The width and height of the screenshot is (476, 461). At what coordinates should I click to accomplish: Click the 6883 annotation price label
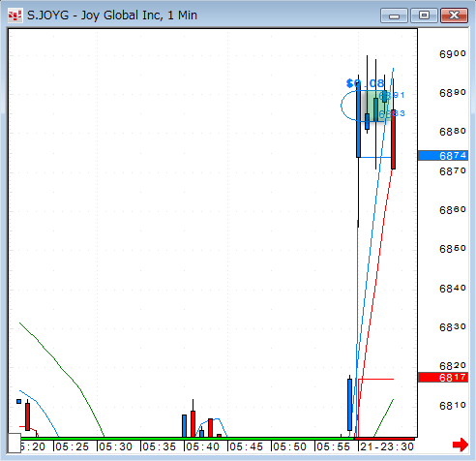[x=392, y=113]
